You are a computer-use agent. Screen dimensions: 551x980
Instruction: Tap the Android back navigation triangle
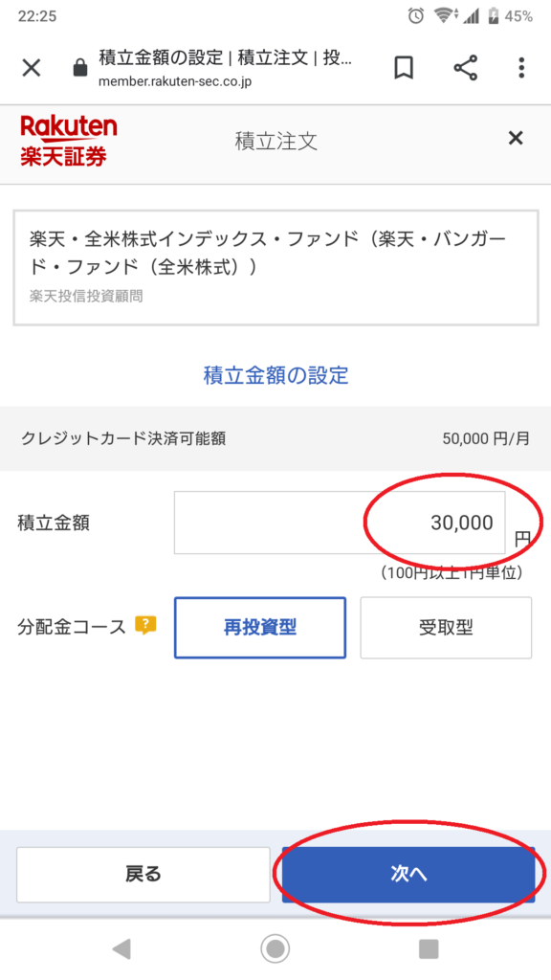121,949
